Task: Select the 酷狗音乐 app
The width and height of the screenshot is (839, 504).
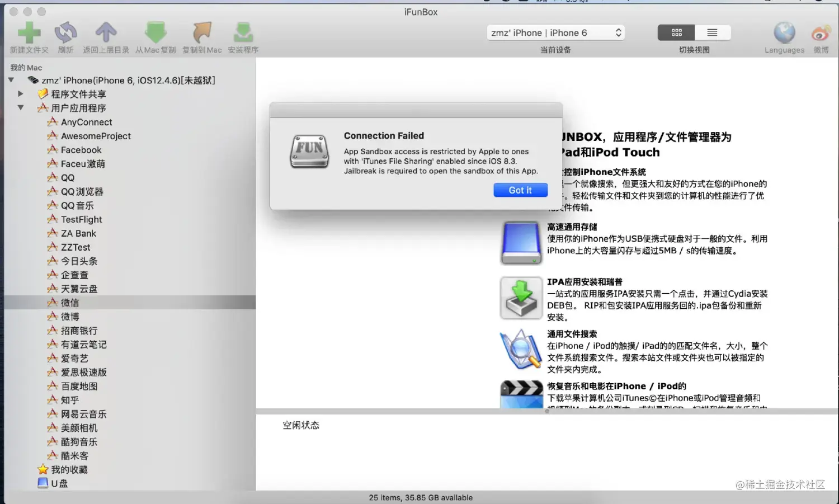Action: click(x=79, y=442)
